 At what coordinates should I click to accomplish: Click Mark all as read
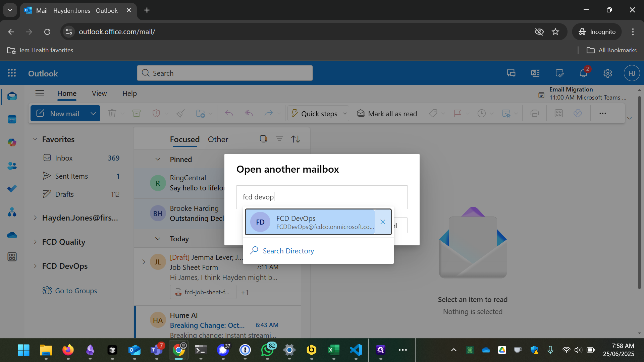tap(387, 114)
